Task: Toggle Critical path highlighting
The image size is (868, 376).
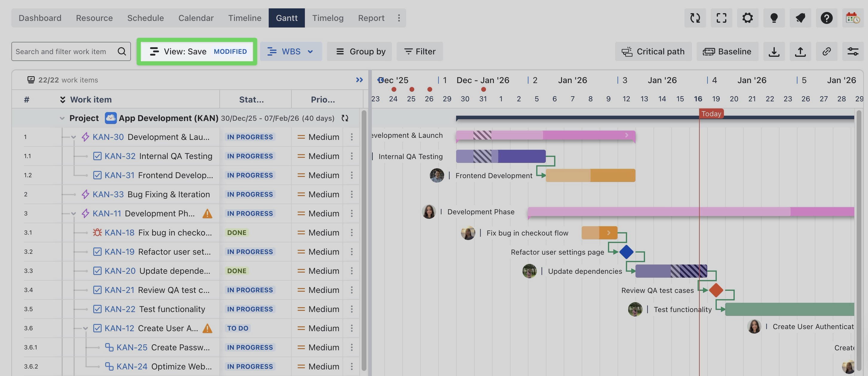Action: pyautogui.click(x=653, y=51)
